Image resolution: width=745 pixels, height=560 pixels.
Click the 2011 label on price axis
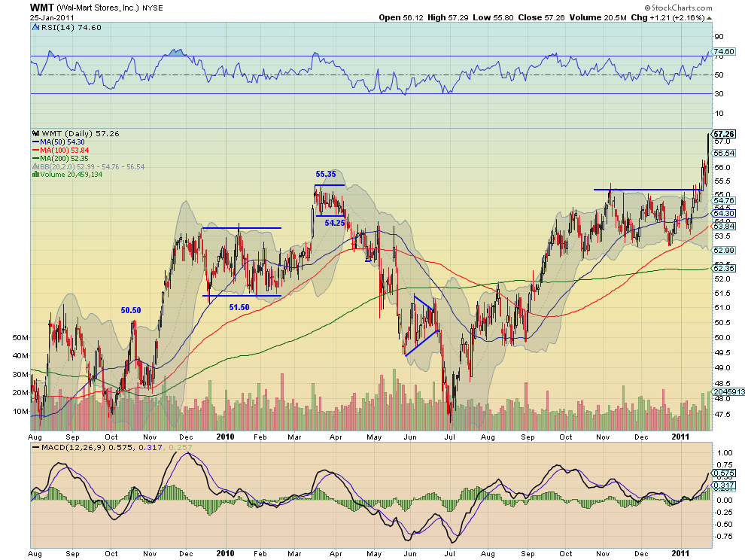pyautogui.click(x=680, y=436)
